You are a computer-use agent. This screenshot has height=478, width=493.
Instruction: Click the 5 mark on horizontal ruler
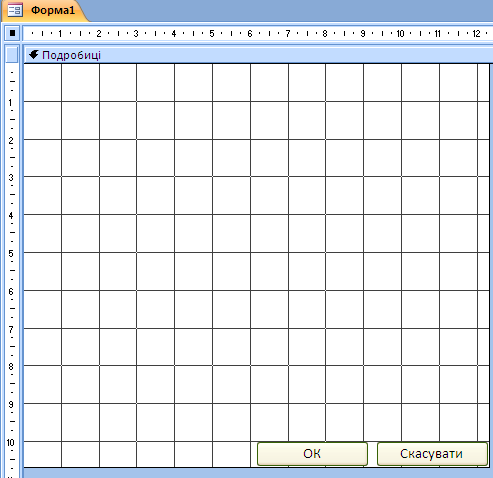pos(212,33)
